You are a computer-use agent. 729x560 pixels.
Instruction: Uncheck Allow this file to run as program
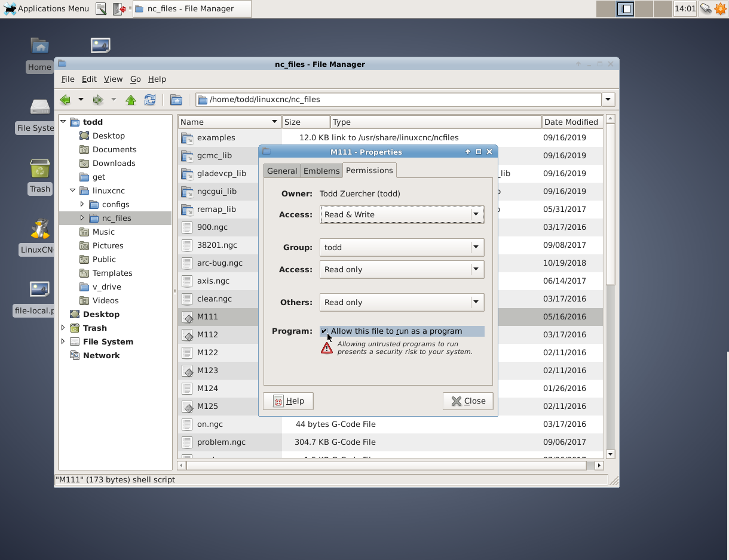tap(324, 331)
